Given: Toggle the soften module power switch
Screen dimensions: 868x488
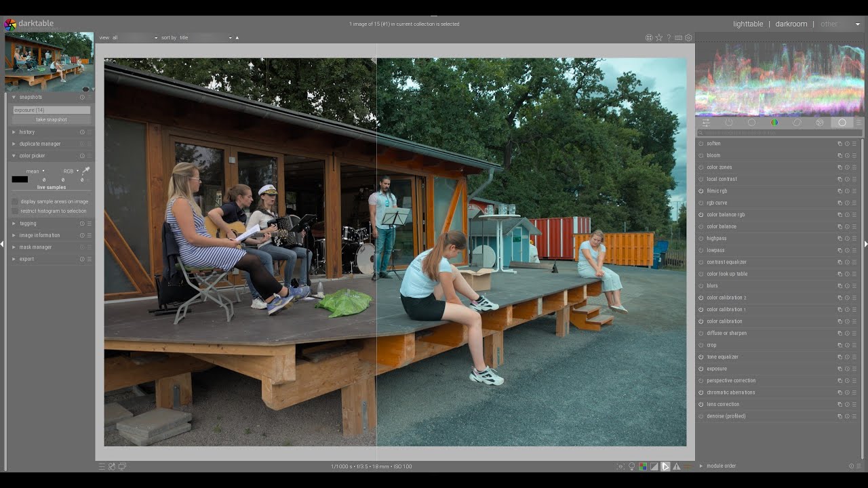Looking at the screenshot, I should [701, 144].
